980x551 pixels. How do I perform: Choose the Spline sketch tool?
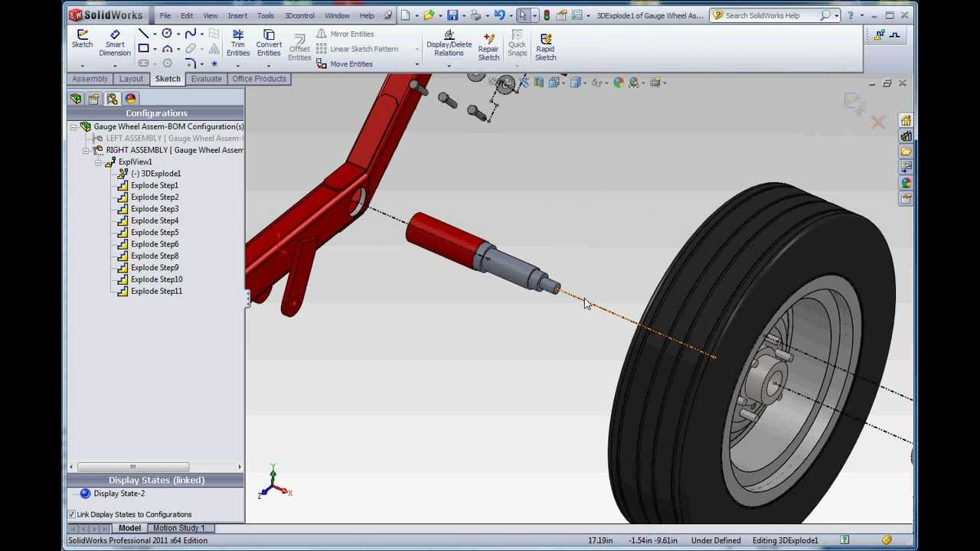(x=191, y=34)
